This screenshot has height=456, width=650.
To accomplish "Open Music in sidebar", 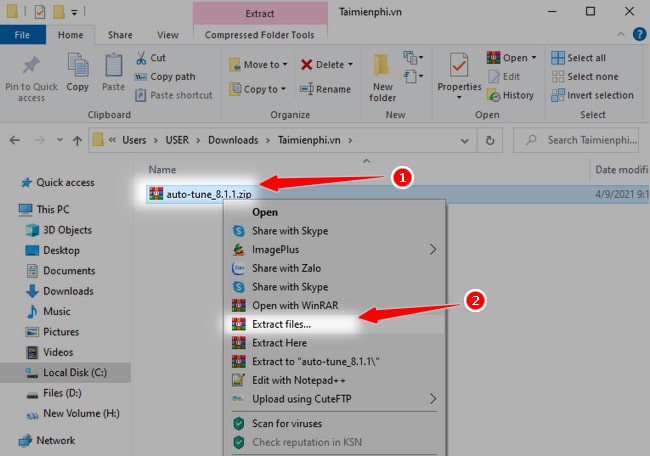I will pos(48,311).
